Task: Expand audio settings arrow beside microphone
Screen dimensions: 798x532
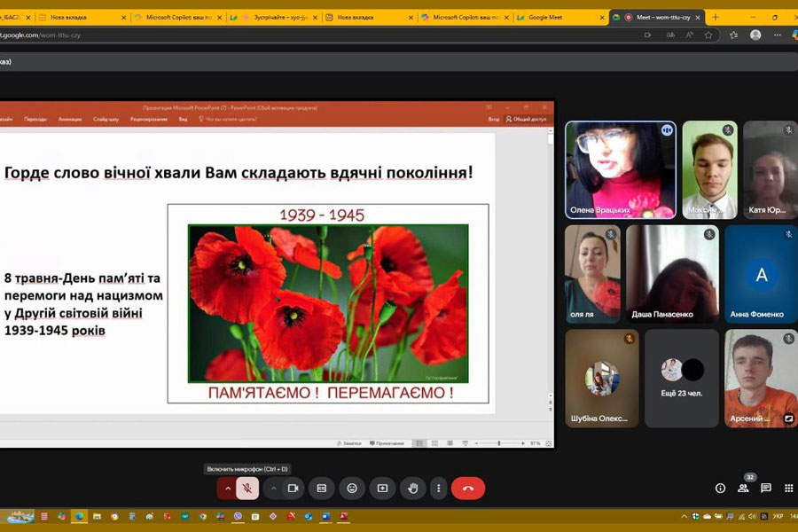Action: (228, 488)
